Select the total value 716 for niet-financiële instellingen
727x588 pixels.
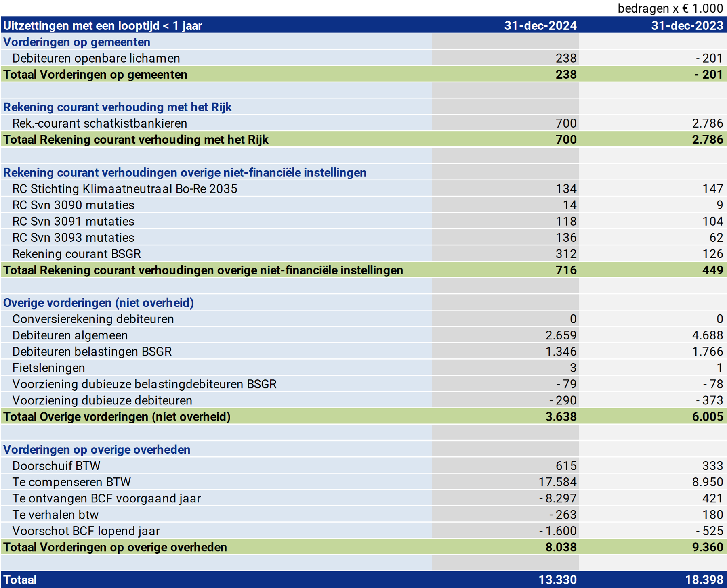[566, 270]
